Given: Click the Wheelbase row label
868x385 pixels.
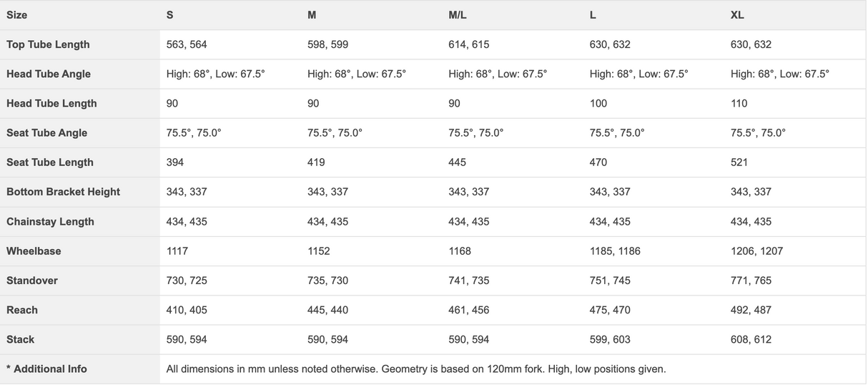Looking at the screenshot, I should point(34,251).
